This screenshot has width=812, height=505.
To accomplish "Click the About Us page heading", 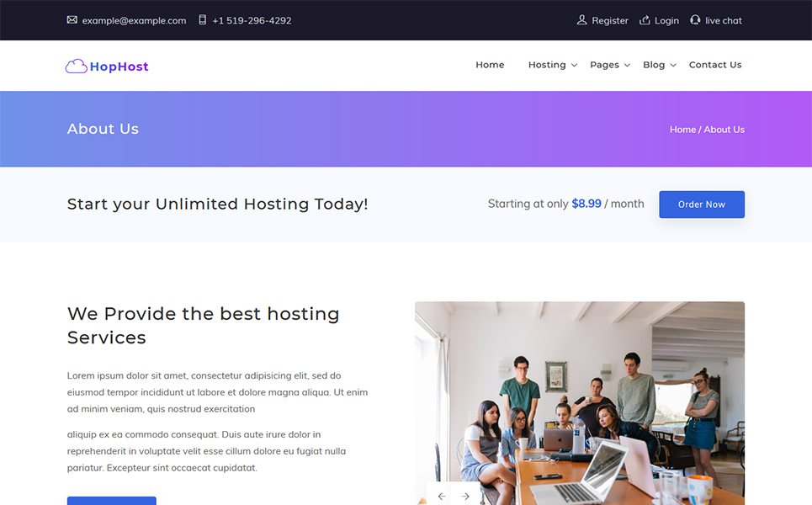I will pyautogui.click(x=103, y=129).
